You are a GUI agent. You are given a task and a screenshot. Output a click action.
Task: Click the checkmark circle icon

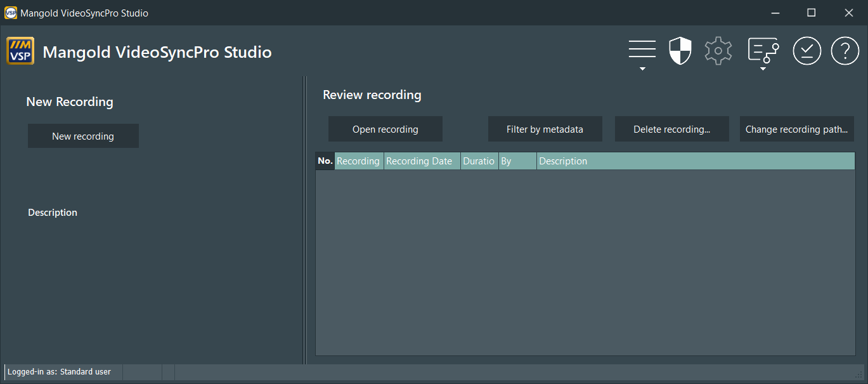tap(807, 51)
